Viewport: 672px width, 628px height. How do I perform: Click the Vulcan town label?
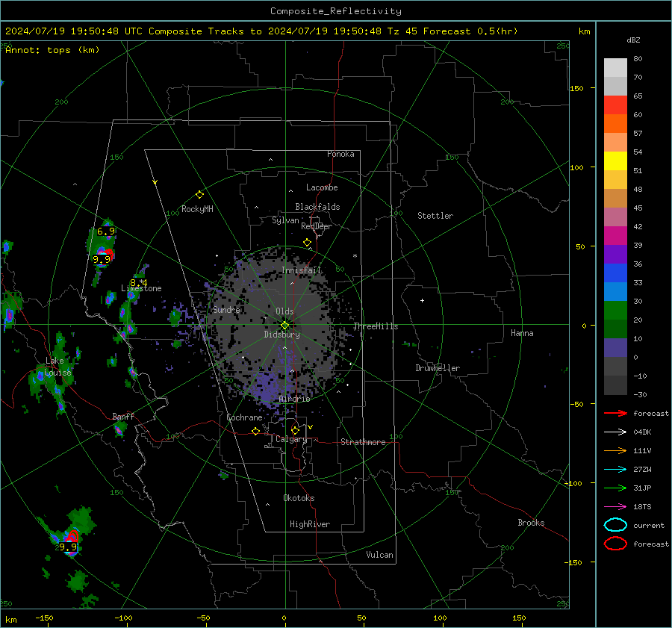pyautogui.click(x=379, y=555)
